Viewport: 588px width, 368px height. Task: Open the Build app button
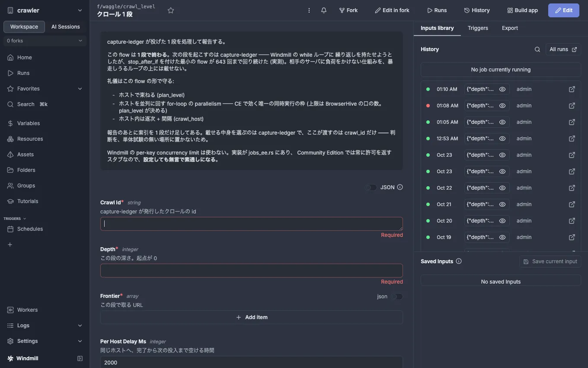pos(522,10)
